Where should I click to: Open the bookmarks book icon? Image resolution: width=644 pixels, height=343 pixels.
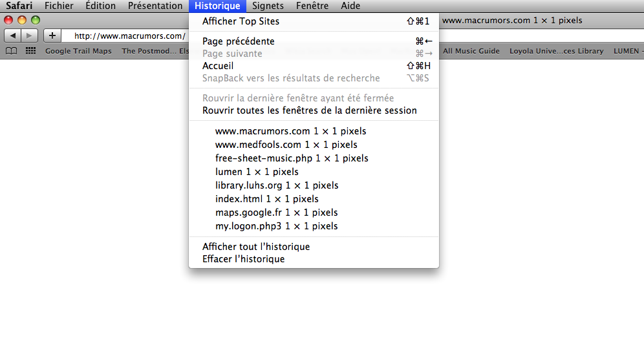coord(12,51)
